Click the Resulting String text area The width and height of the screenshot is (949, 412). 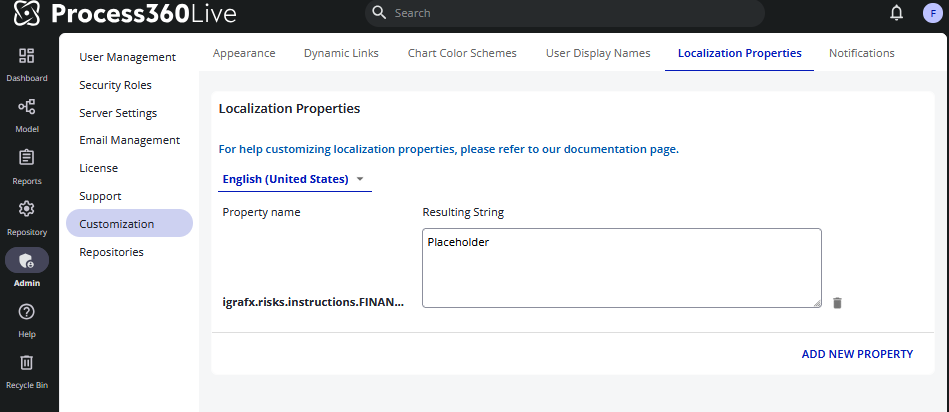click(x=621, y=267)
